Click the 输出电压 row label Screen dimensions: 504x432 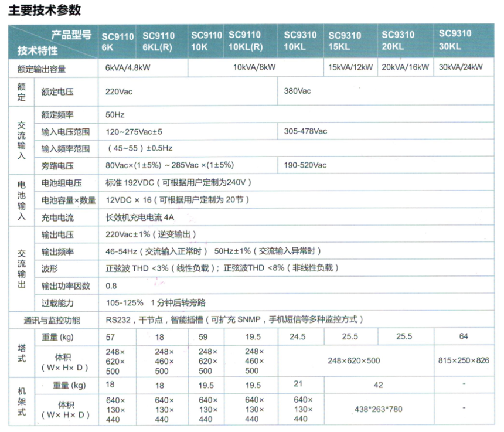coord(57,234)
